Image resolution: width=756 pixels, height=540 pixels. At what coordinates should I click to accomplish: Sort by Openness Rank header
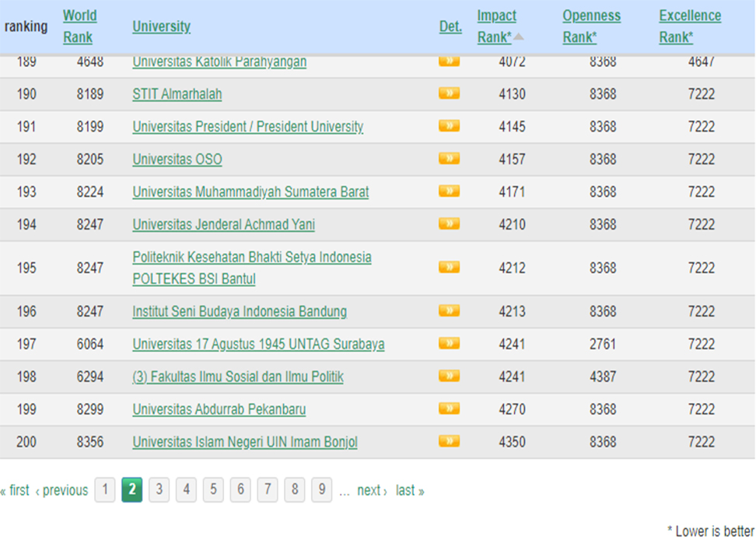[x=592, y=26]
